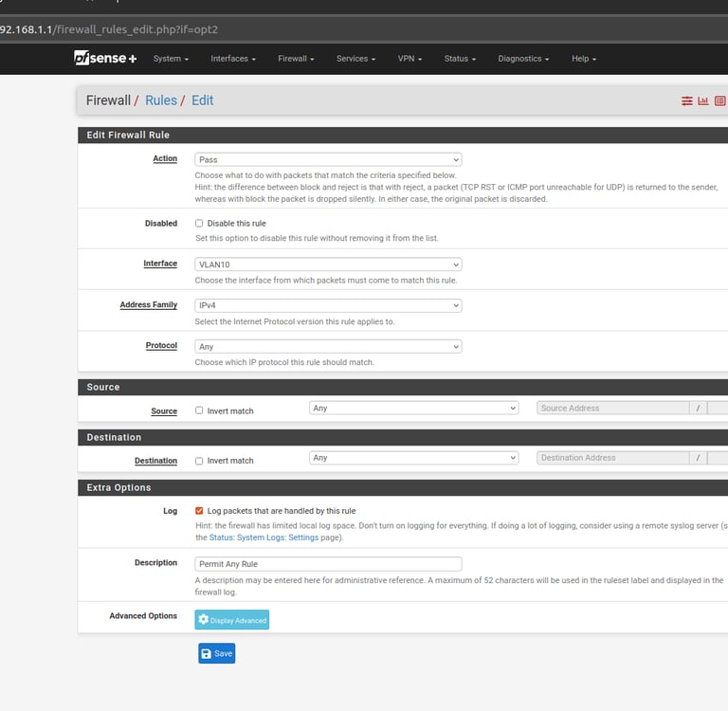
Task: Open Status: System Logs: Settings link
Action: point(264,538)
